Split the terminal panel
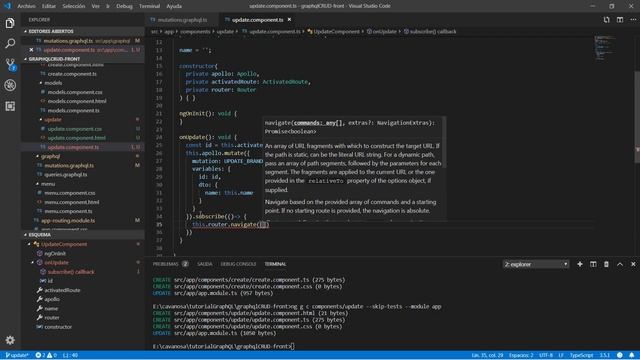Viewport: 640px width, 360px height. coord(593,264)
